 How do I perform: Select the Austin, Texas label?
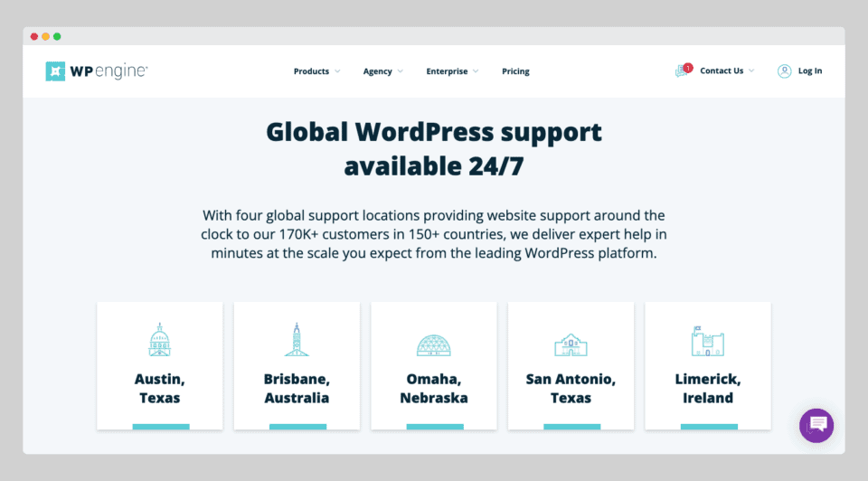(x=159, y=389)
